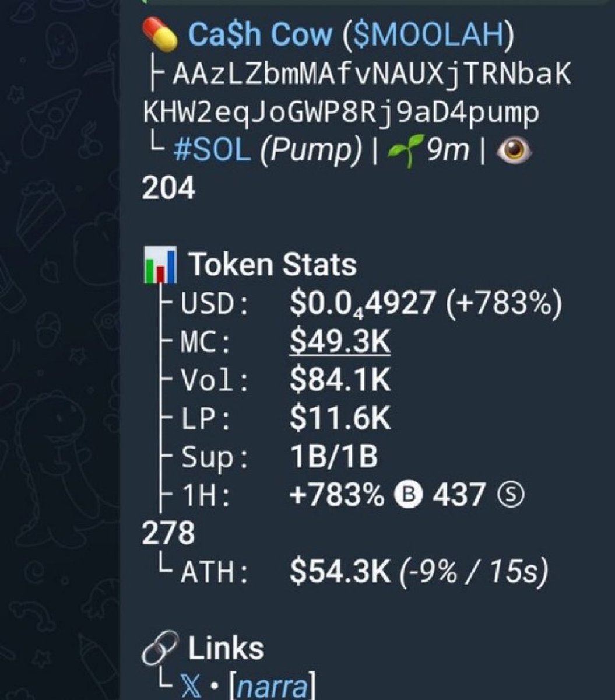The height and width of the screenshot is (700, 615).
Task: Click the ATH value $54.3K
Action: (x=340, y=573)
